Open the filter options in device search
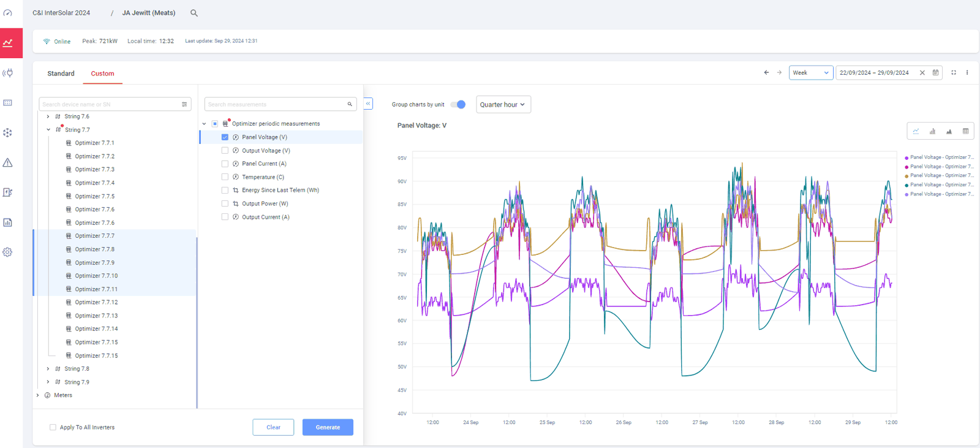980x448 pixels. [184, 104]
